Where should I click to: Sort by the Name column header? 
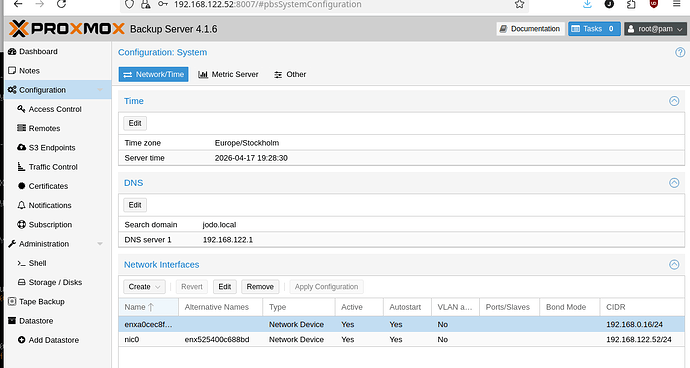(148, 307)
